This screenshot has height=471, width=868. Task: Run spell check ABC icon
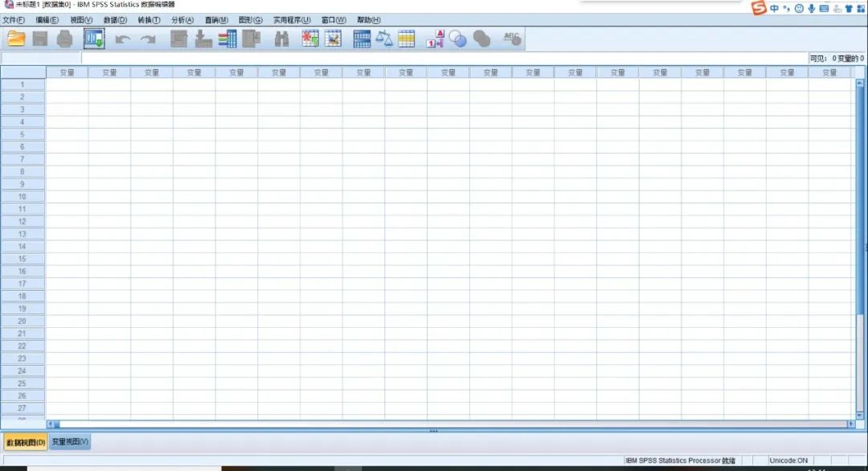tap(512, 39)
